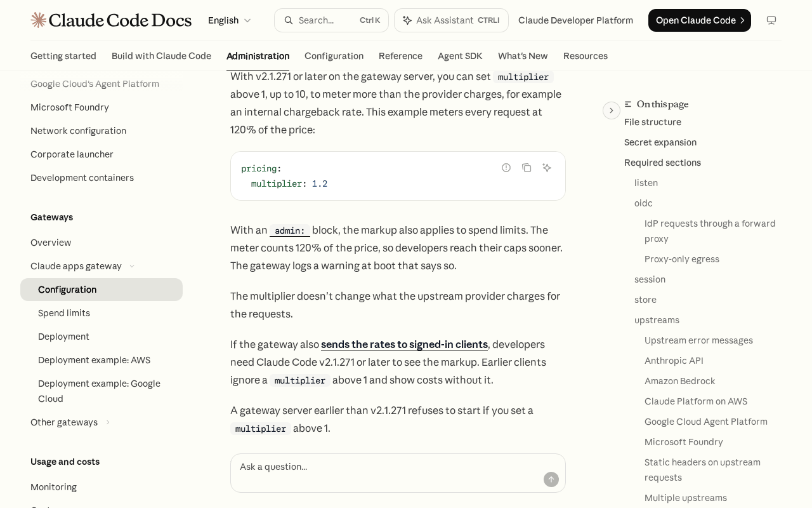
Task: Jump to Secret expansion section
Action: [660, 142]
